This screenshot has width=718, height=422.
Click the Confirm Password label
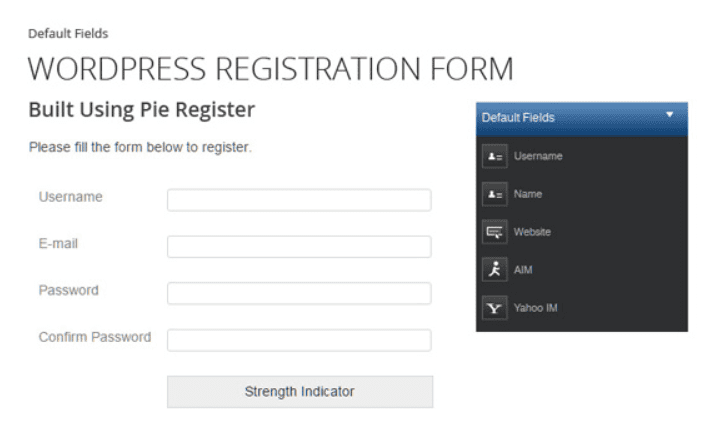click(x=95, y=337)
